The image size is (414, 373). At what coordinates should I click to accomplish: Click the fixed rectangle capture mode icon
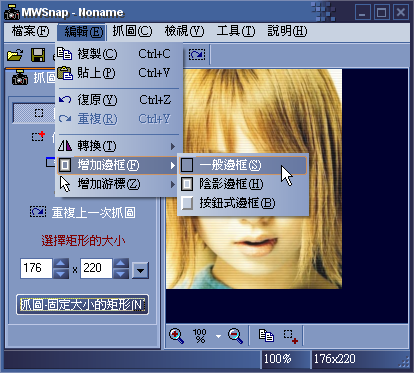[x=39, y=113]
